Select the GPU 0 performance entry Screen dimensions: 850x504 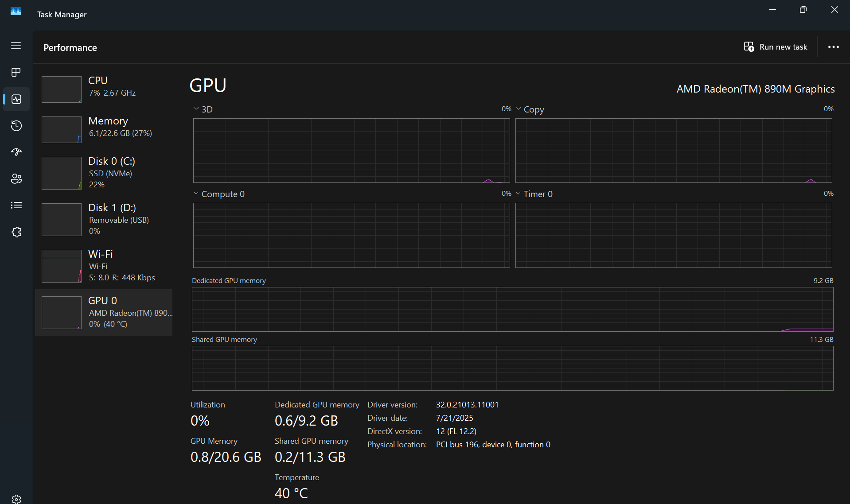tap(104, 312)
